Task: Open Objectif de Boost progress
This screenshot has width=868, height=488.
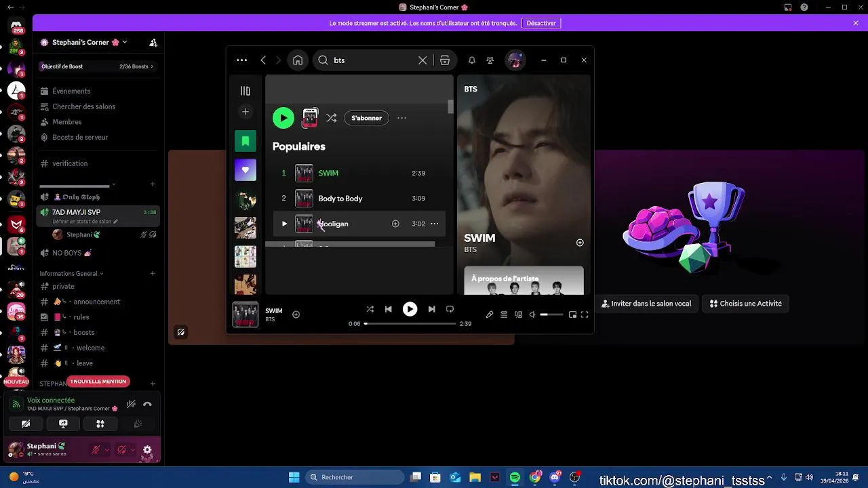Action: click(x=97, y=66)
